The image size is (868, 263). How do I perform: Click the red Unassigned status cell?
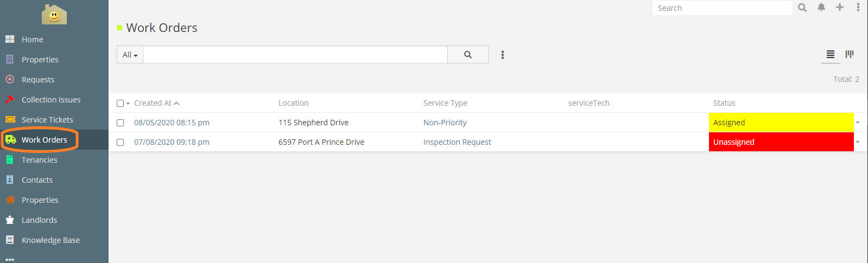click(781, 142)
